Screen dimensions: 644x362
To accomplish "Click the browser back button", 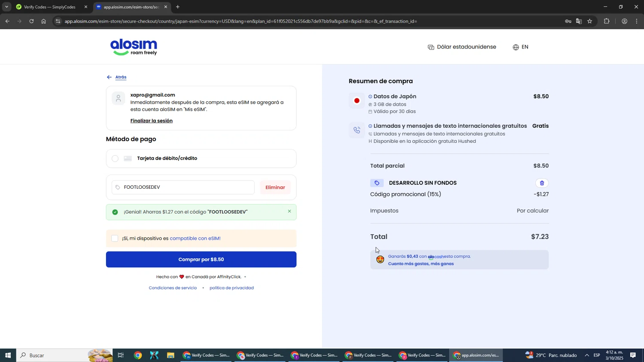I will coord(7,21).
